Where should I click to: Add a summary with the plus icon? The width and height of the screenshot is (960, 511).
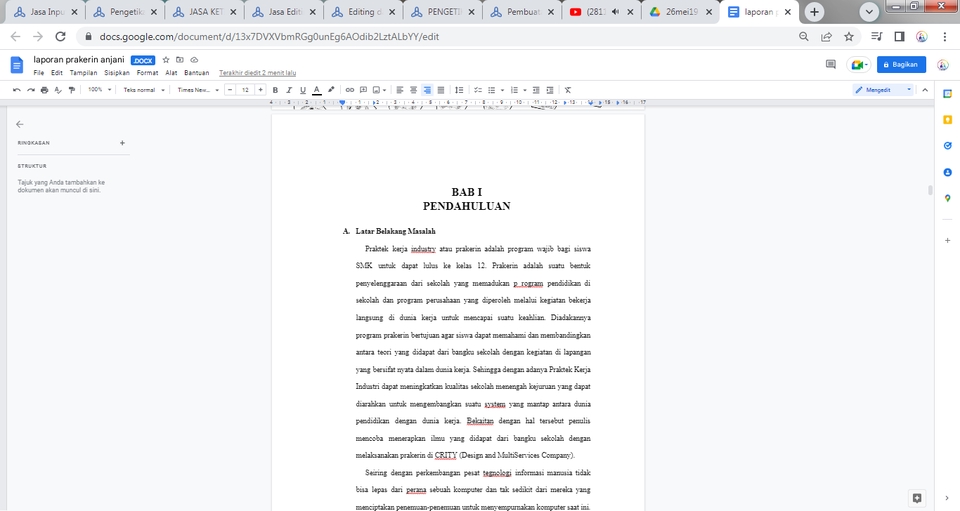(x=122, y=143)
